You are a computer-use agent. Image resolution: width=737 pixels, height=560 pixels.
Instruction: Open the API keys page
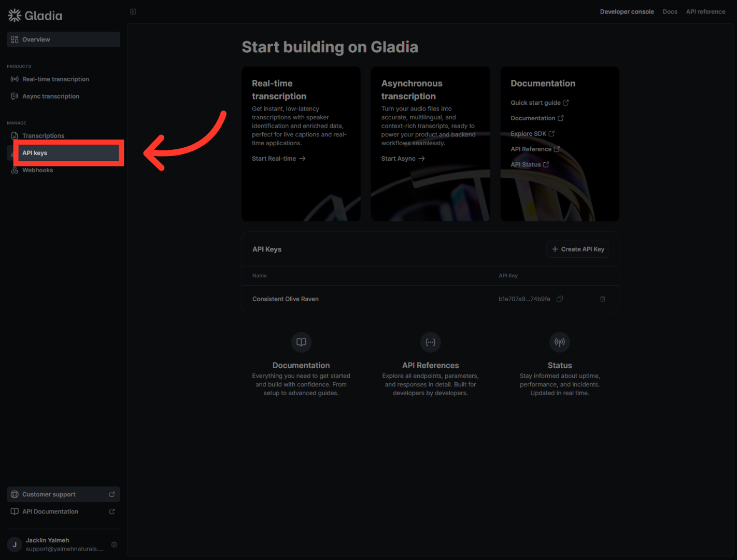(x=63, y=153)
